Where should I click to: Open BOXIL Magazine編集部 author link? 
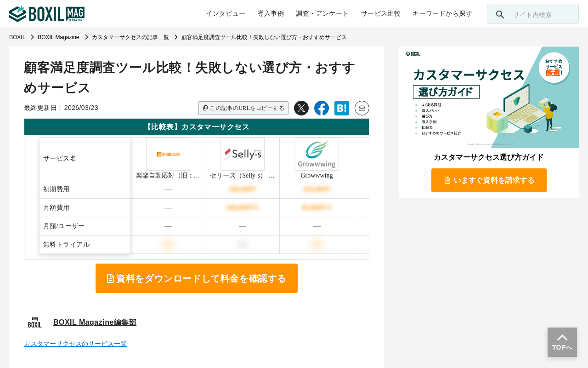95,322
